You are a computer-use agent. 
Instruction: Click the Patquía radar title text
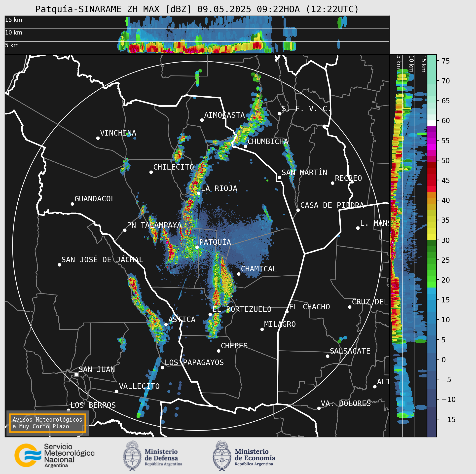pos(197,9)
